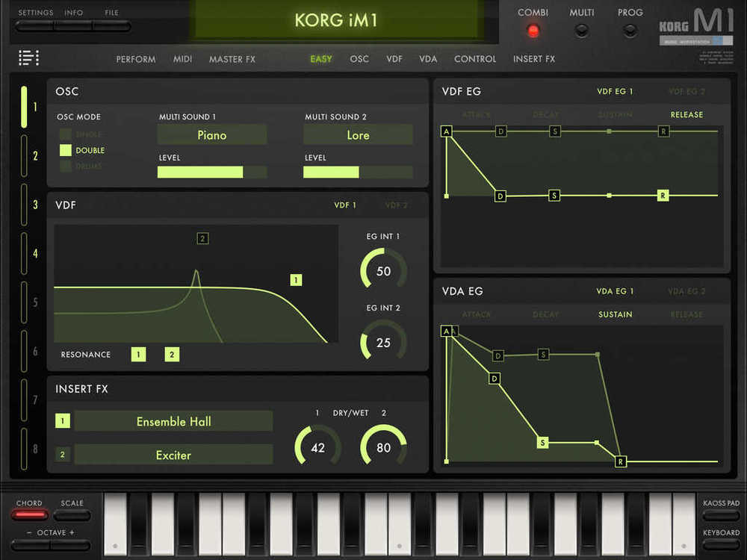
Task: Select the MULTI mode button
Action: click(x=581, y=31)
